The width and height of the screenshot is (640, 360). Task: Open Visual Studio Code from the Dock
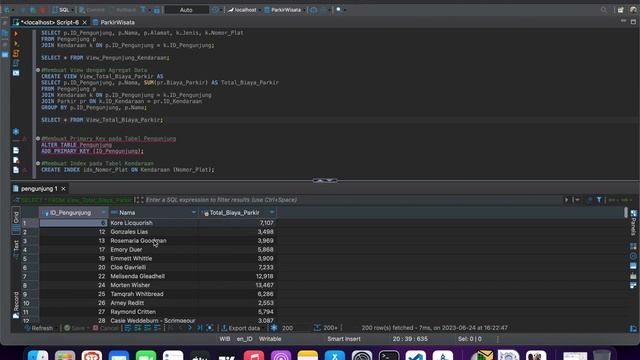coord(416,356)
